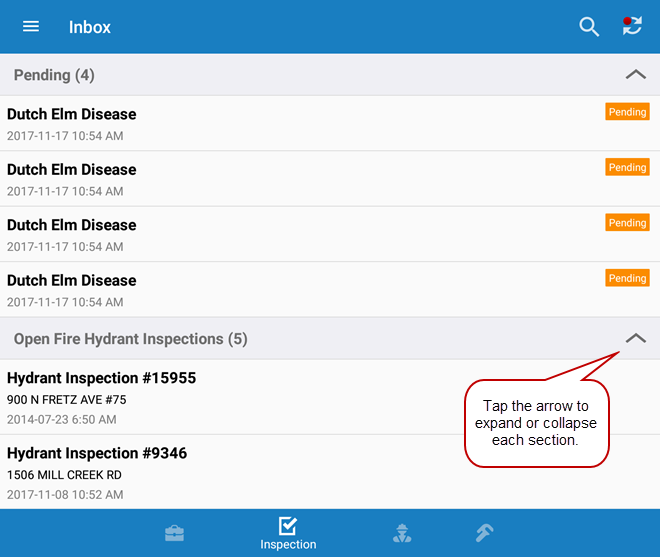This screenshot has width=660, height=557.
Task: Click Pending badge on first Dutch Elm item
Action: pyautogui.click(x=627, y=112)
